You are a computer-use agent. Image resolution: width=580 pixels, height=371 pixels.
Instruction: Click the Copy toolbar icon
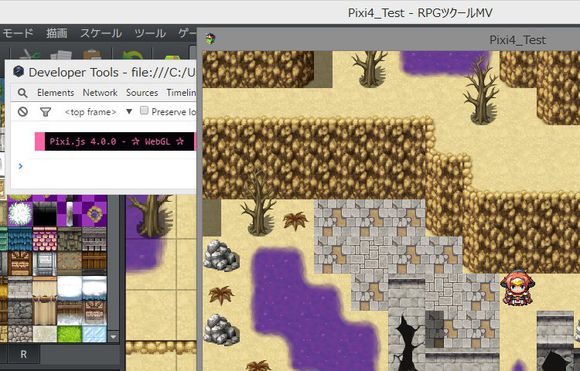(x=61, y=55)
